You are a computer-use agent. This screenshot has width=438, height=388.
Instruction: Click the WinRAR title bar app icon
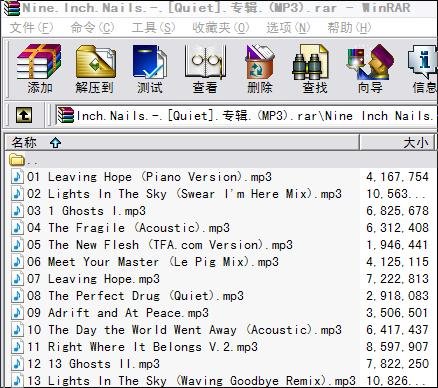[12, 8]
